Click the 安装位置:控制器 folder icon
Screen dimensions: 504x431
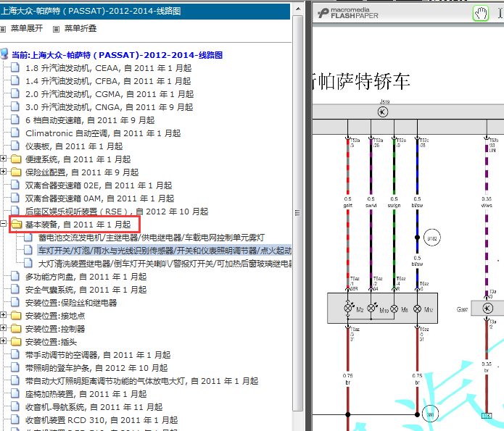16,328
